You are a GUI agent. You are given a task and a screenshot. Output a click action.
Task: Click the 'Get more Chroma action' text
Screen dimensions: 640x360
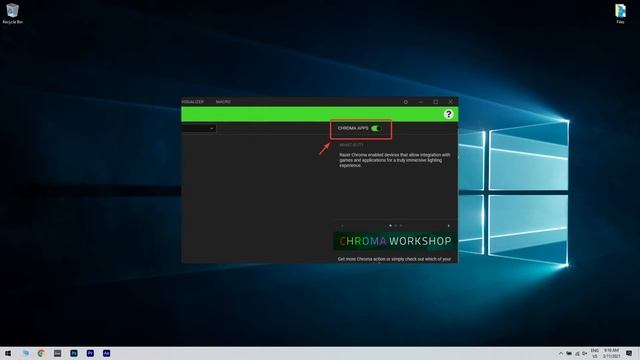pyautogui.click(x=394, y=259)
